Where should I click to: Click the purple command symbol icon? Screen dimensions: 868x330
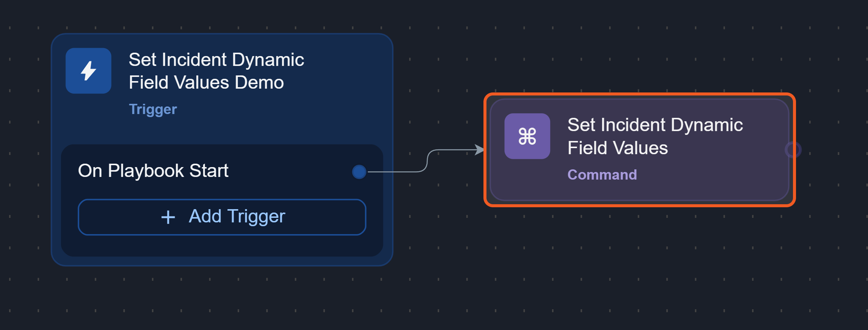527,136
